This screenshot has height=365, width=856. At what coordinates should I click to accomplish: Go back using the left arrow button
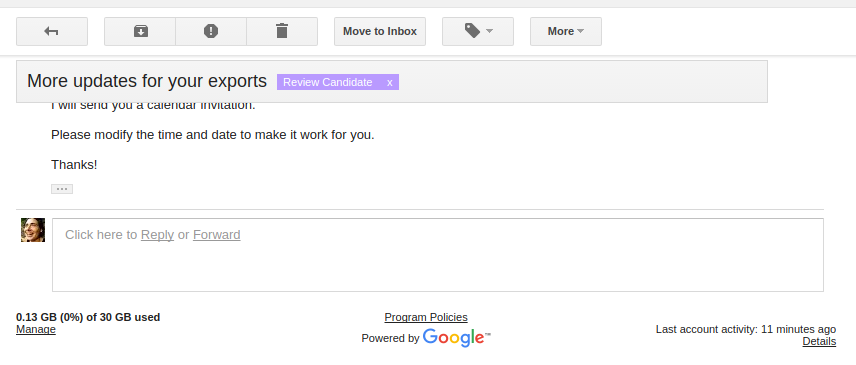pyautogui.click(x=52, y=31)
